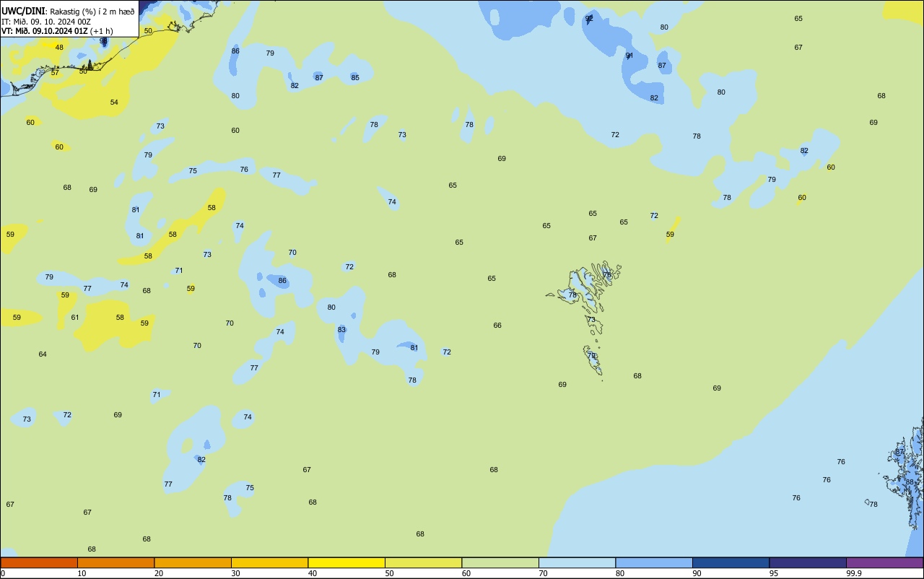
Task: Select the medium blue 80–90 legend swatch
Action: (x=654, y=562)
